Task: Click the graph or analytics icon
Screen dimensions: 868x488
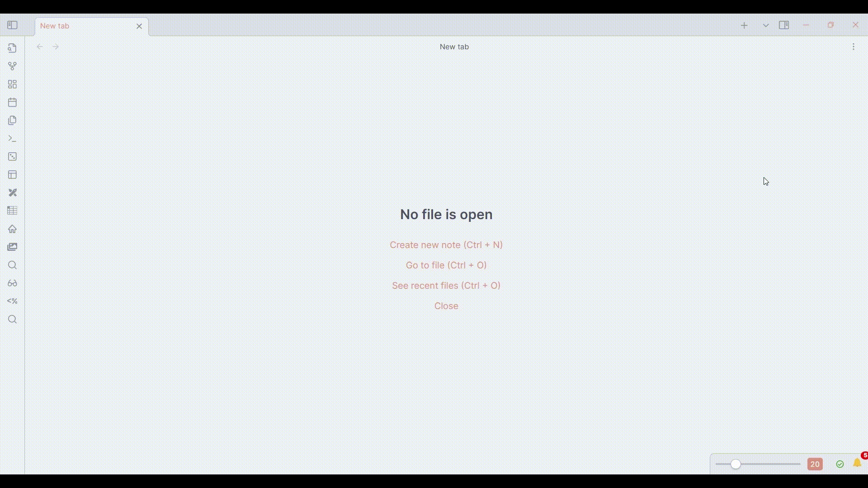Action: pyautogui.click(x=13, y=66)
